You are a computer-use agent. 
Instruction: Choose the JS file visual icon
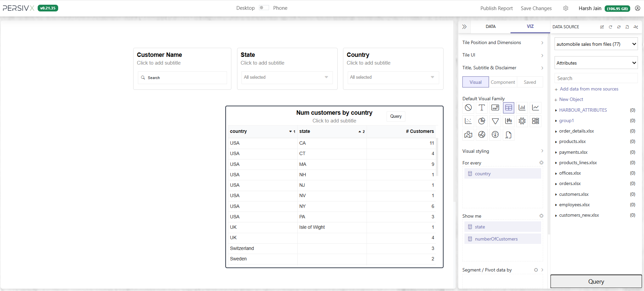coord(508,135)
